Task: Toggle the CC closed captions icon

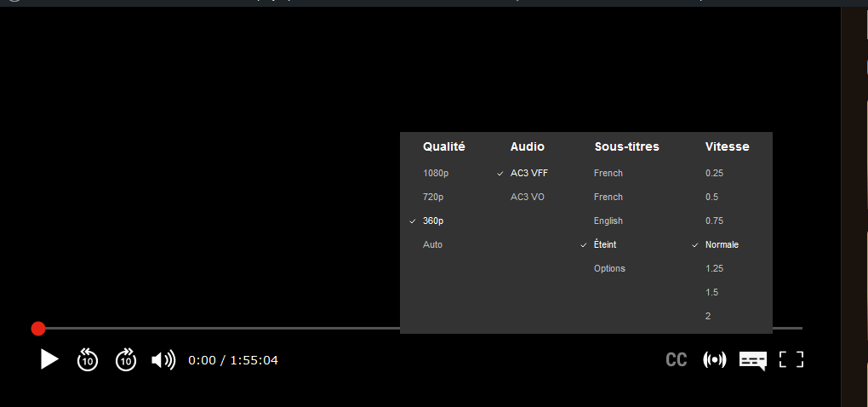Action: pos(677,360)
